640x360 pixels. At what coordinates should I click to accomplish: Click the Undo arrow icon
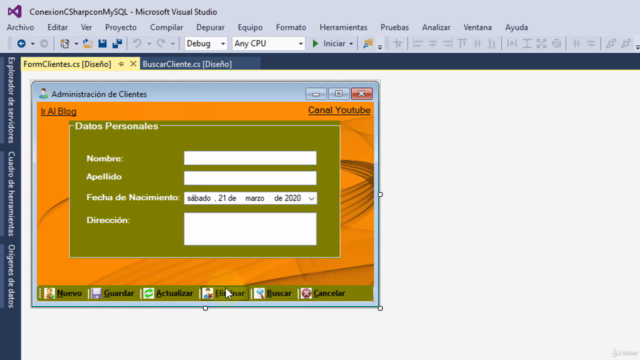click(137, 43)
